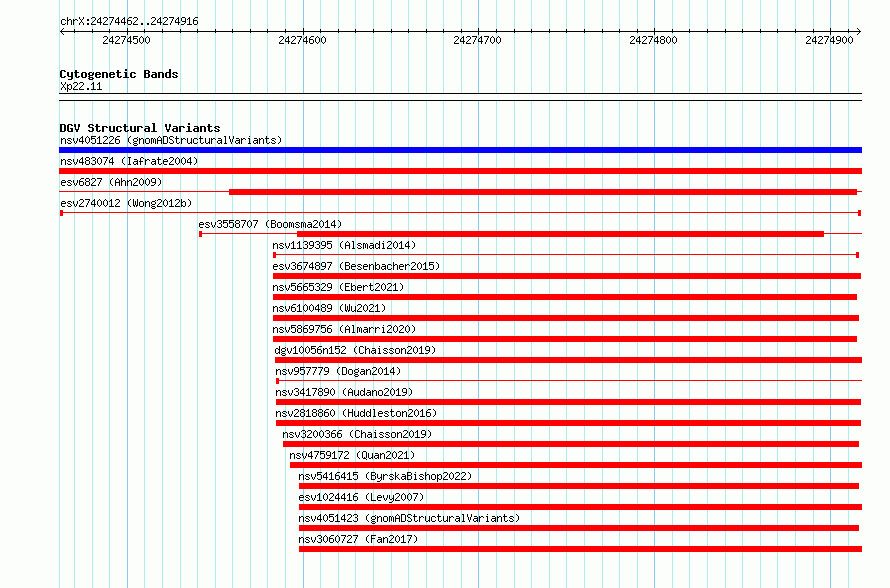This screenshot has height=588, width=890.
Task: Click ruler position 24274500
Action: 127,40
